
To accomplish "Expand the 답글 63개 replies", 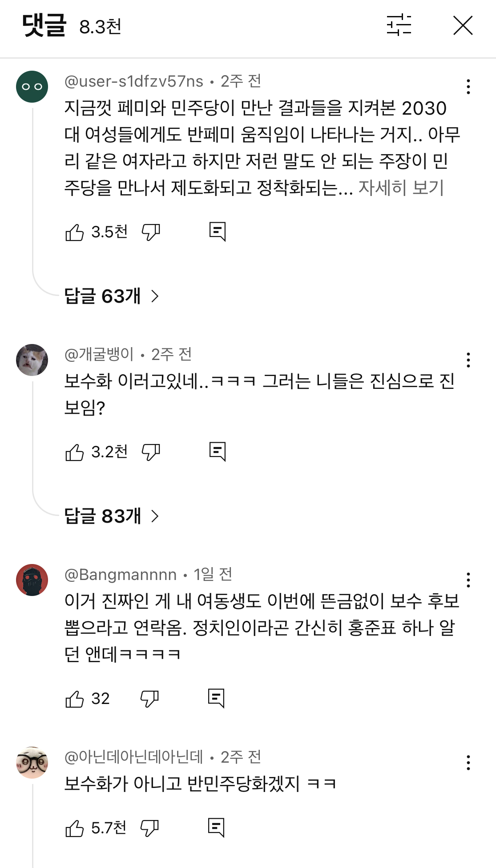I will coord(111,296).
